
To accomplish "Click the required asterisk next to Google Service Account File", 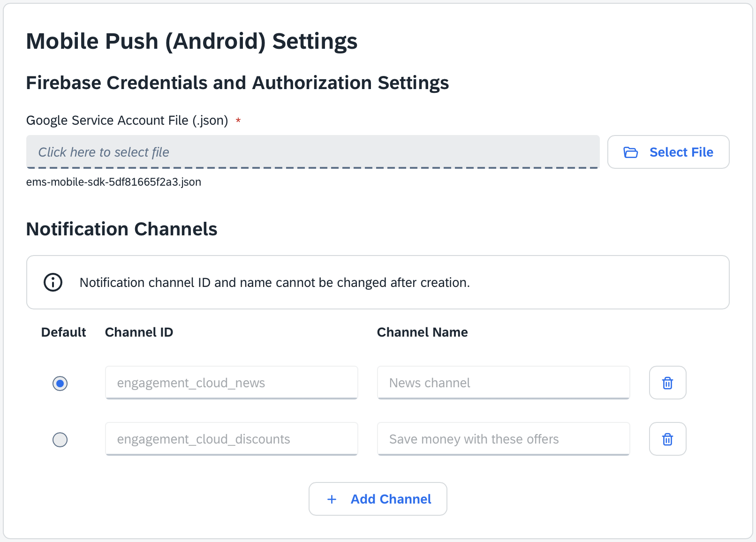I will coord(238,120).
